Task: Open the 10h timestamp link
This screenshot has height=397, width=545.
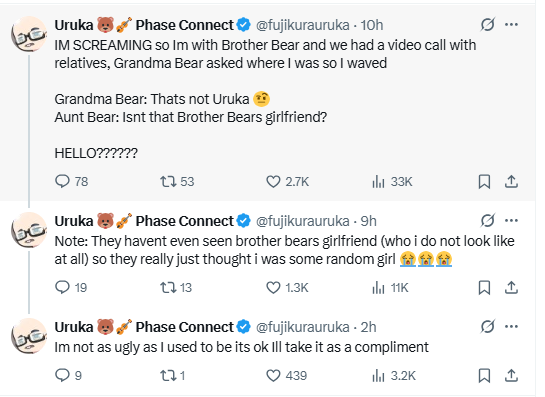Action: pyautogui.click(x=372, y=25)
